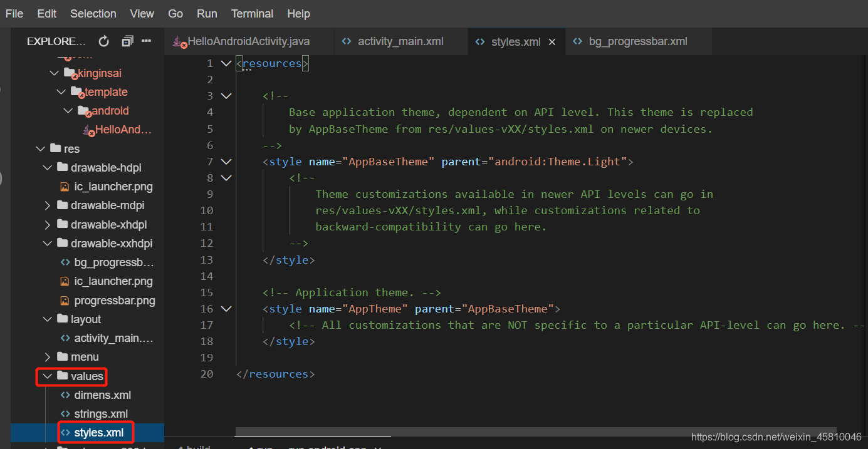Switch to bg_progressbar.xml tab

(638, 41)
